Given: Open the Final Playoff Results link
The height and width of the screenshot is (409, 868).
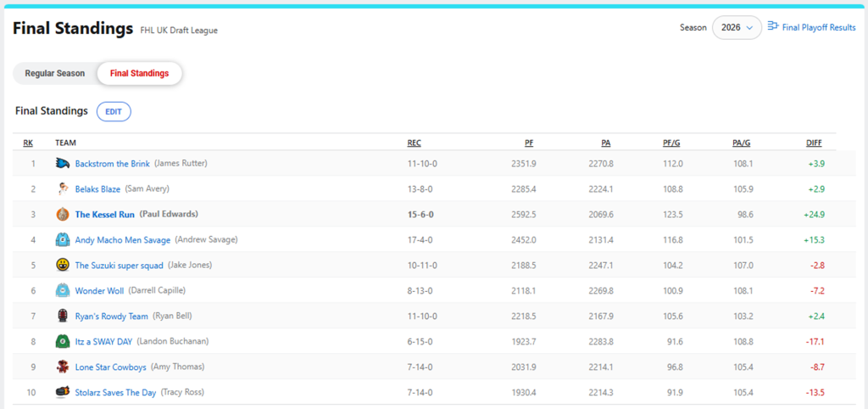Looking at the screenshot, I should coord(818,27).
